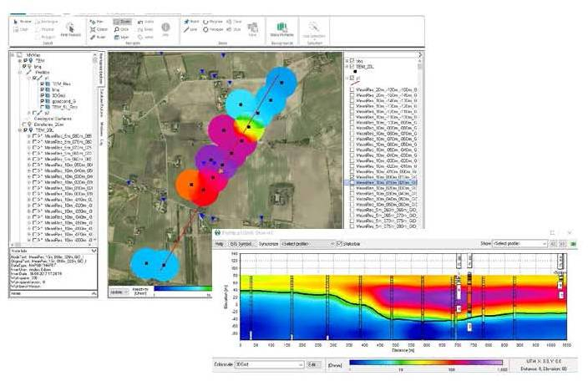Check the first MeanRes_5m checkbox under TEM_20L
This screenshot has height=381, width=588.
tap(34, 136)
